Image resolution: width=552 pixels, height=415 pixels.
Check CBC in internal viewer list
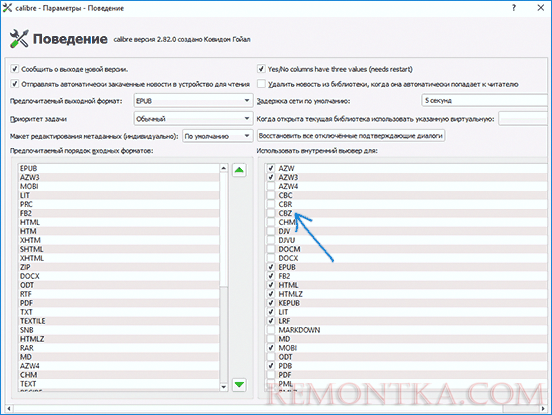(x=271, y=195)
